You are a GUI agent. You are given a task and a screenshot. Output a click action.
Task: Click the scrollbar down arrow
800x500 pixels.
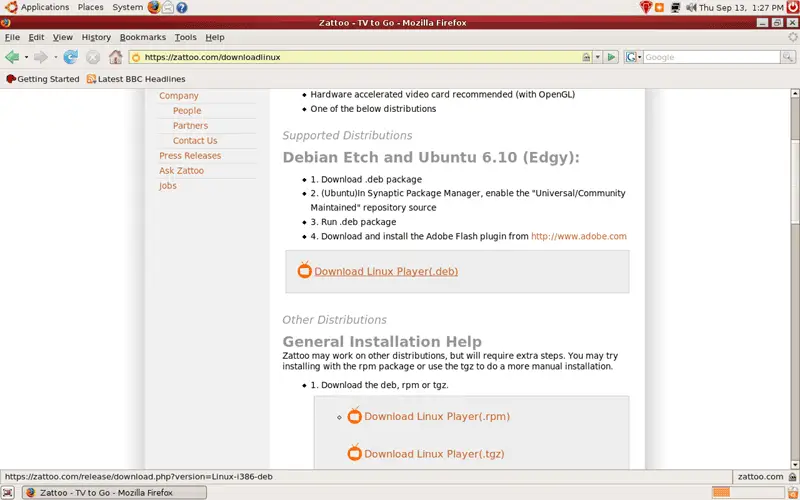pos(794,465)
